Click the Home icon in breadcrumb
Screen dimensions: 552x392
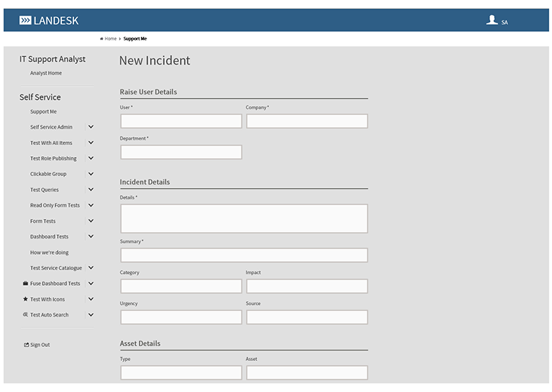coord(102,39)
